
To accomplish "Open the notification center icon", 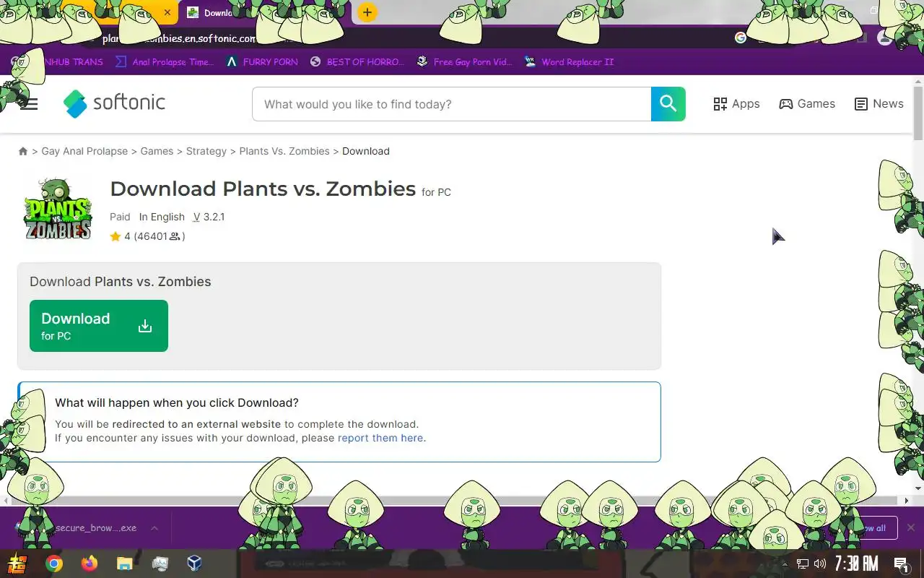I will pyautogui.click(x=902, y=564).
